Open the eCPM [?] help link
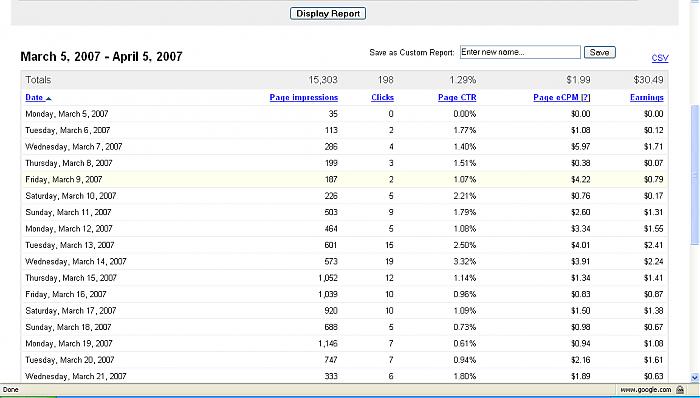Screen dimensions: 700x398 pos(585,98)
